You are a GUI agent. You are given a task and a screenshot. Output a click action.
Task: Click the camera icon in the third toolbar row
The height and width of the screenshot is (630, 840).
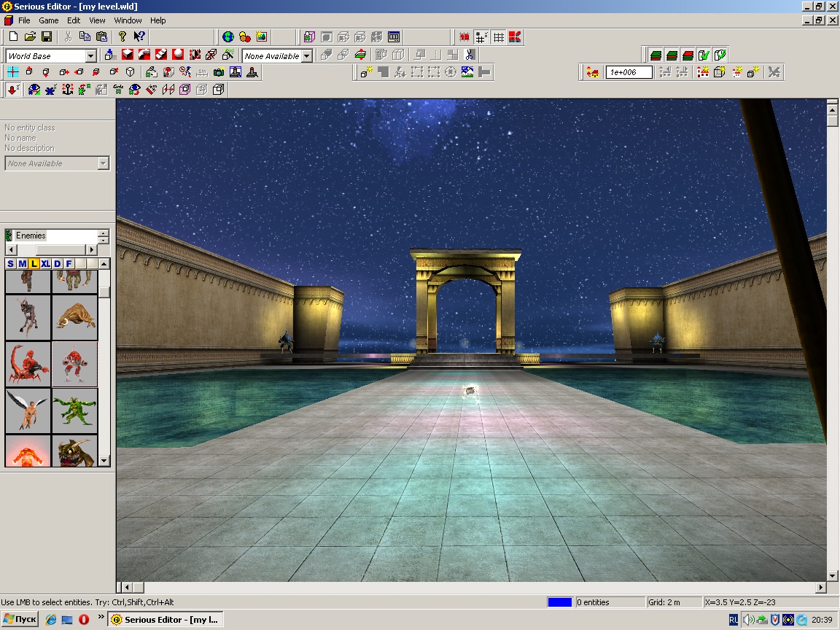point(219,71)
